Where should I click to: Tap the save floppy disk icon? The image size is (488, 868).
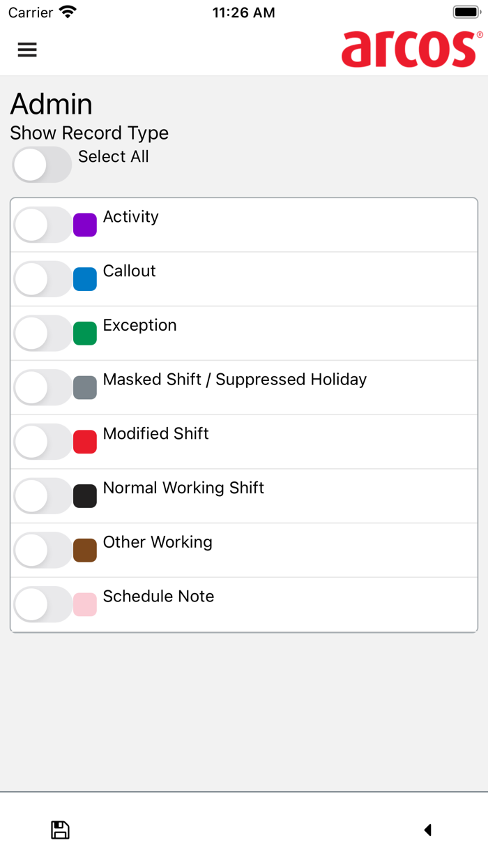tap(61, 830)
